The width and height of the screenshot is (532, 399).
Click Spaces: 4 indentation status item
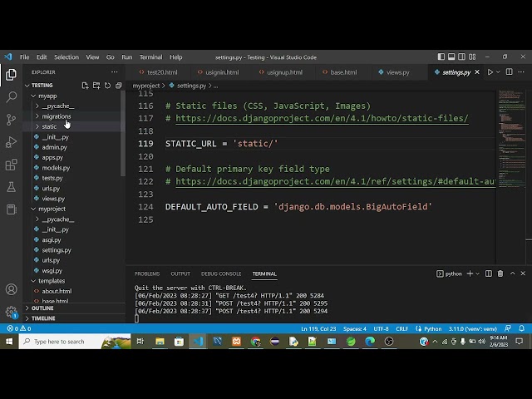pyautogui.click(x=355, y=329)
